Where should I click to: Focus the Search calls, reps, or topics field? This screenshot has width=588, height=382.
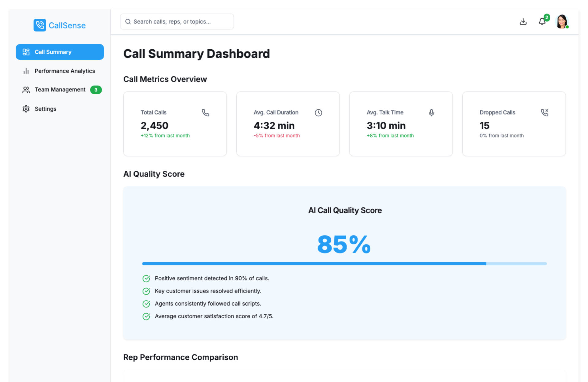coord(181,22)
